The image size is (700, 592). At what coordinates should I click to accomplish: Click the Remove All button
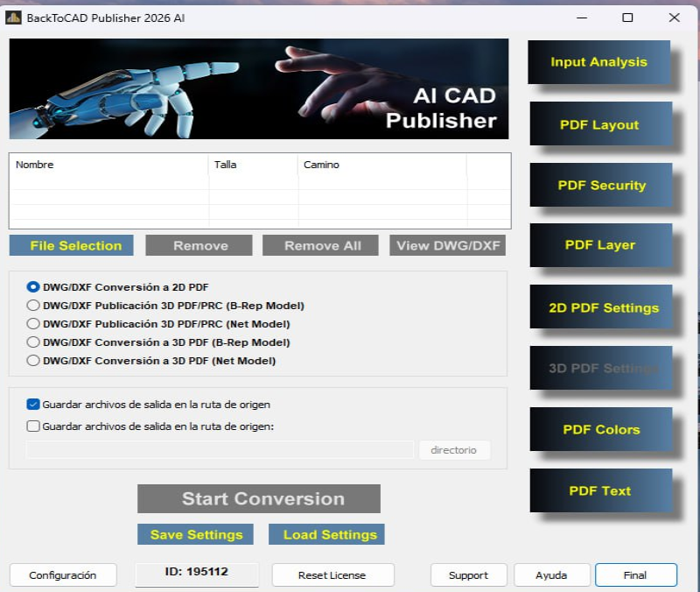[x=320, y=245]
